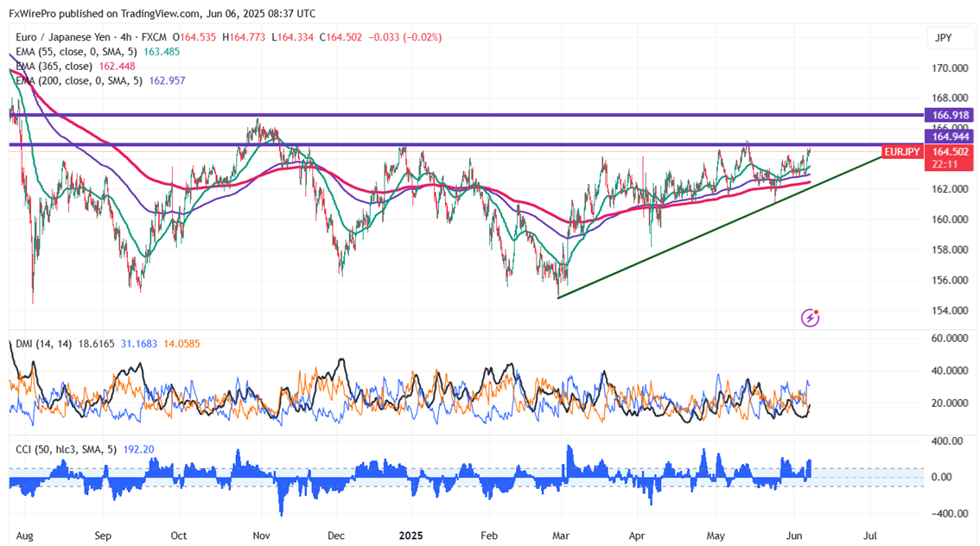Screen dimensions: 980x546
Task: Select the EMA (55, close, 0, SMA, 5) legend
Action: [x=76, y=52]
